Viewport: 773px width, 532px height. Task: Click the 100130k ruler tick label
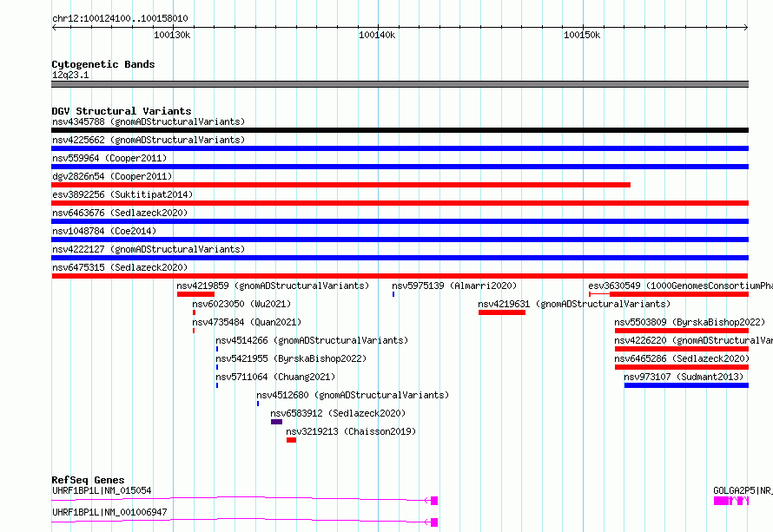pyautogui.click(x=172, y=35)
